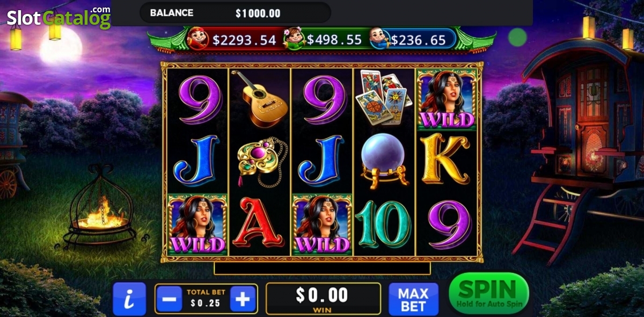
Task: Click the BALANCE $1000.00 field
Action: (x=235, y=12)
